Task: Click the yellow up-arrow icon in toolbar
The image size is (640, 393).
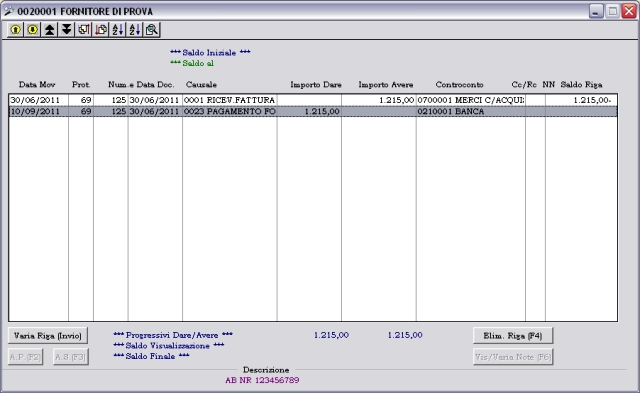Action: 16,30
